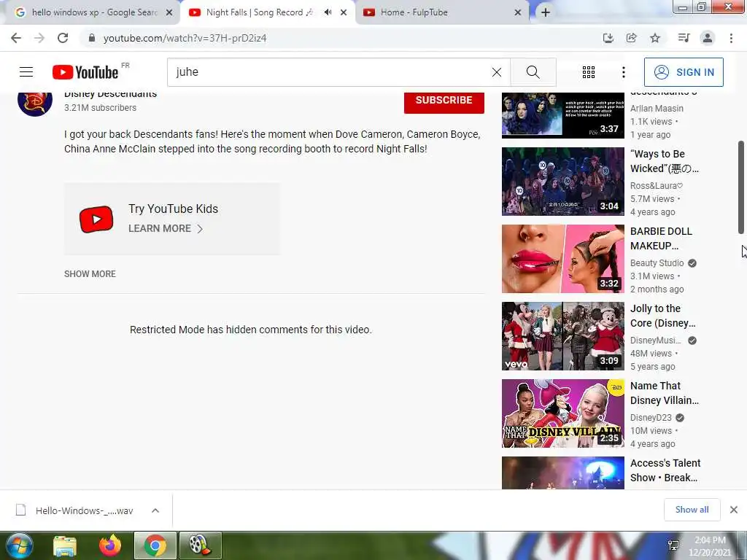Open Name That Disney Villain thumbnail
Screen dimensions: 747x560
point(562,413)
